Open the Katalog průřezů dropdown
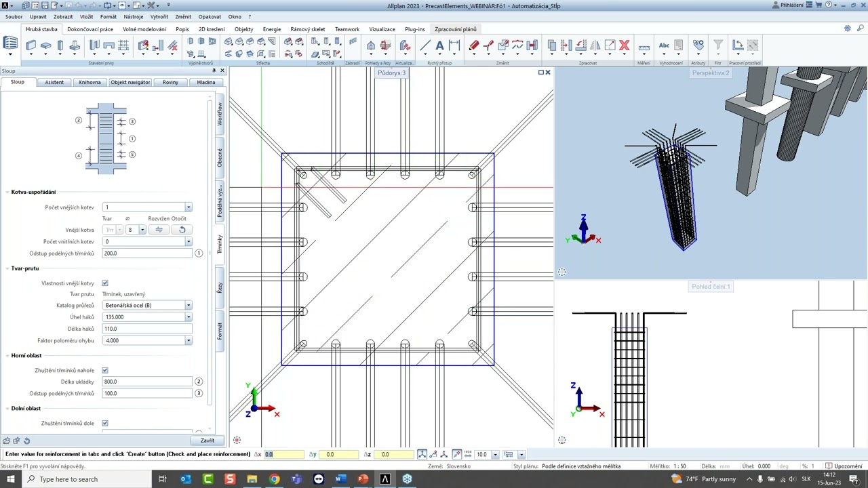Image resolution: width=868 pixels, height=488 pixels. [188, 306]
